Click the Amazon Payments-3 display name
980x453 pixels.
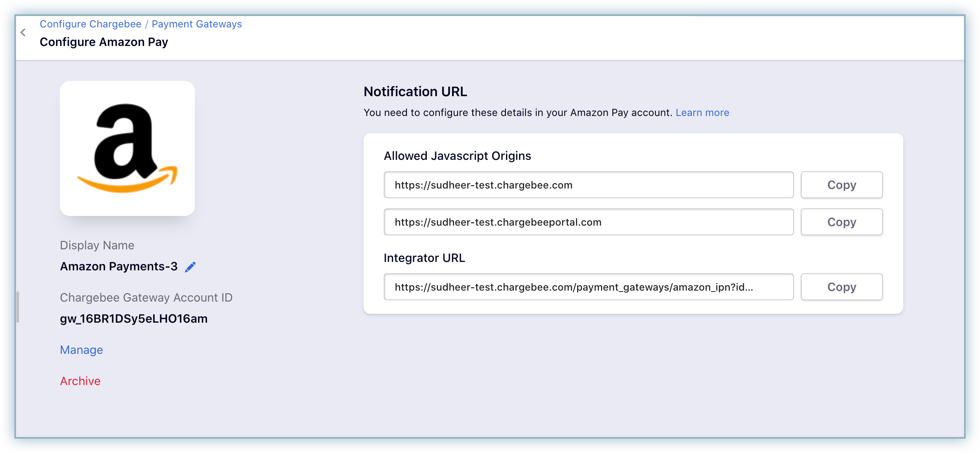119,267
